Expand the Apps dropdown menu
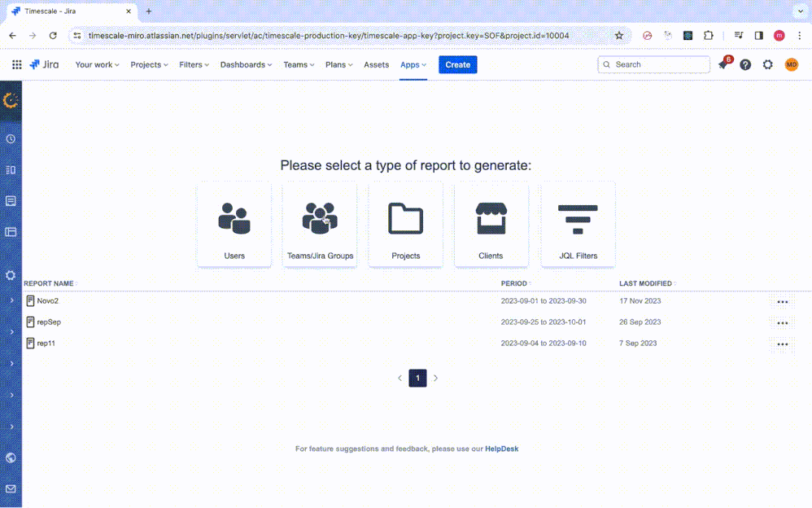 (413, 64)
